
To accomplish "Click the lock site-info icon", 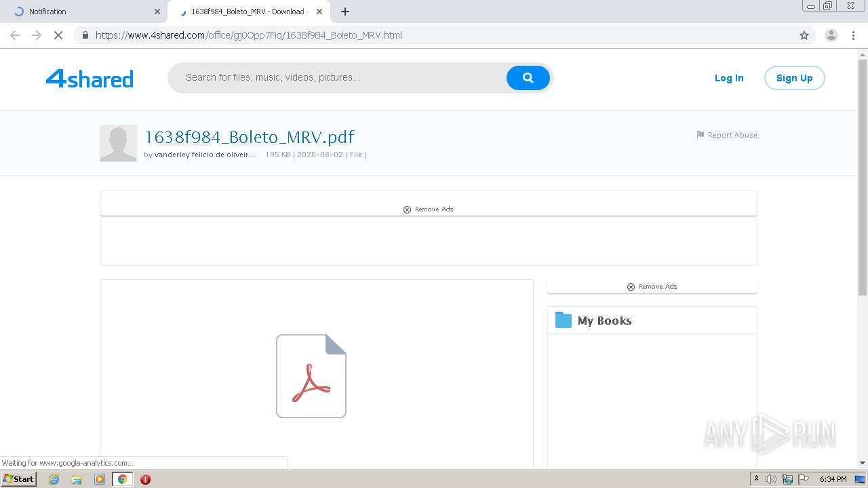I will [85, 35].
